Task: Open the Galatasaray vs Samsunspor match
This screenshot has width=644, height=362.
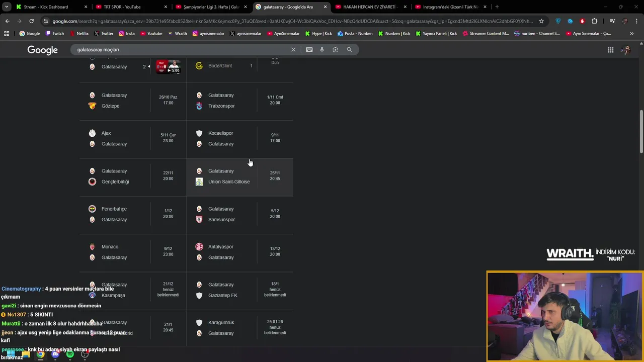Action: (x=240, y=214)
